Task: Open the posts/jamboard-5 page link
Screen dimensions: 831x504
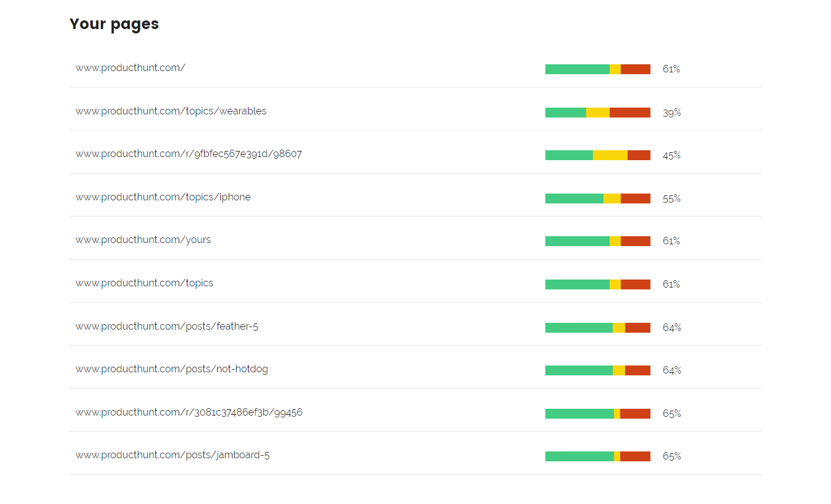Action: (173, 455)
